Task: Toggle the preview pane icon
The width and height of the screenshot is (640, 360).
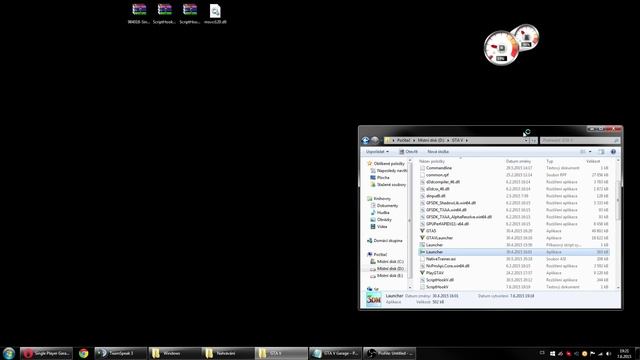Action: pyautogui.click(x=601, y=152)
